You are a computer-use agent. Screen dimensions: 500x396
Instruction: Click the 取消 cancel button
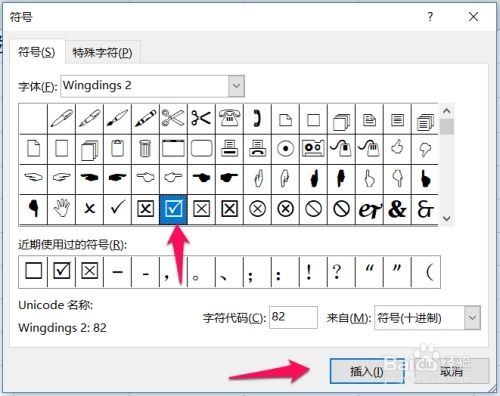click(x=451, y=371)
